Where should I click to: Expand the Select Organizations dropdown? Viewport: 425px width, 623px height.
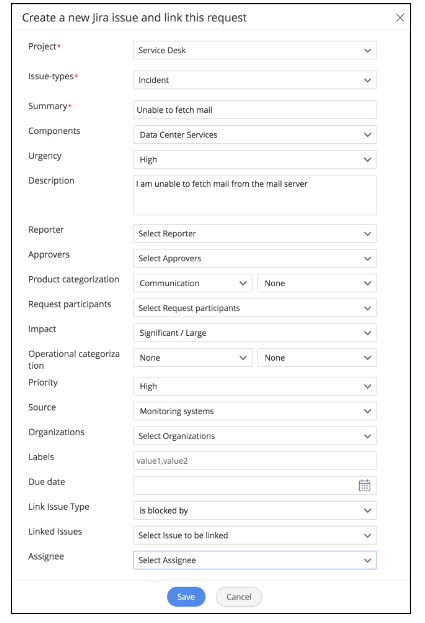pyautogui.click(x=255, y=436)
